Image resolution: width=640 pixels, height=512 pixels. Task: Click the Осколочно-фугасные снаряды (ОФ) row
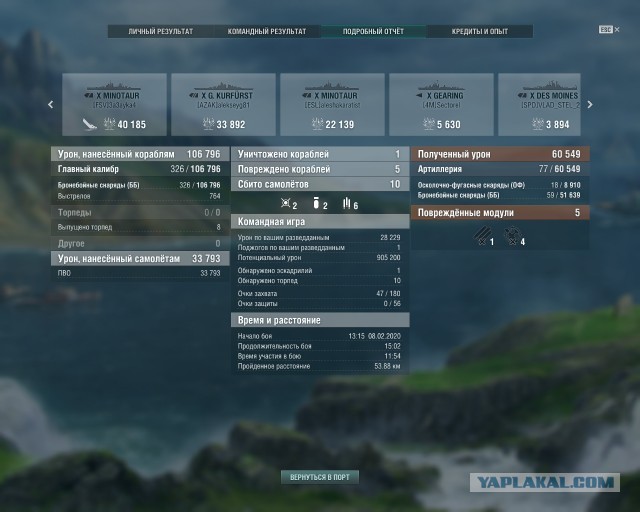[x=500, y=185]
